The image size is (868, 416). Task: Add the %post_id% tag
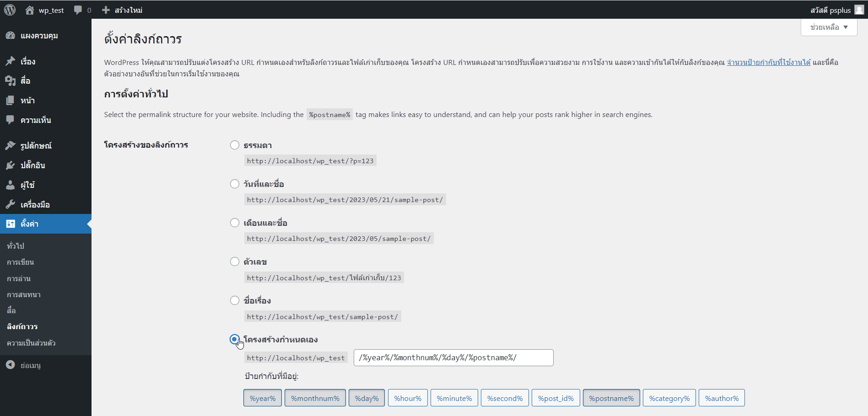(x=556, y=398)
